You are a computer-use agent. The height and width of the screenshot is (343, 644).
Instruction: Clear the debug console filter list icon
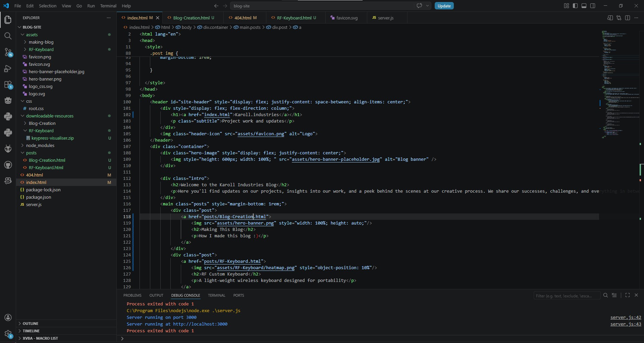pyautogui.click(x=614, y=295)
